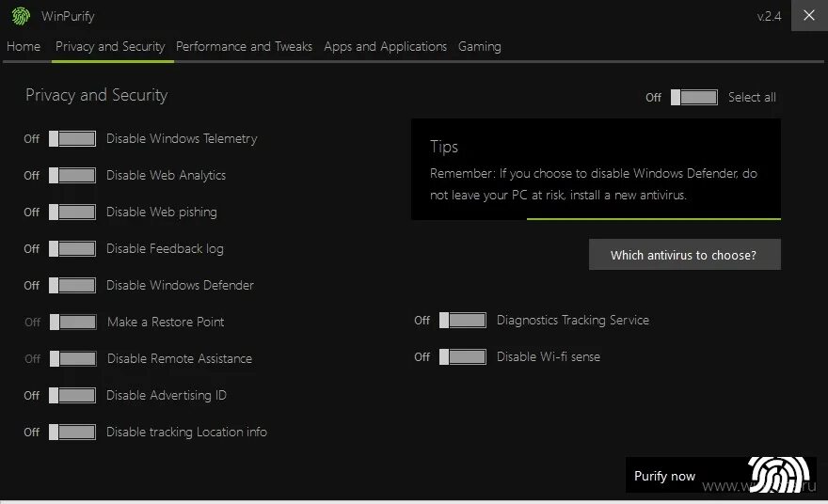Enable the Disable Web Analytics toggle
This screenshot has height=504, width=828.
[x=72, y=175]
